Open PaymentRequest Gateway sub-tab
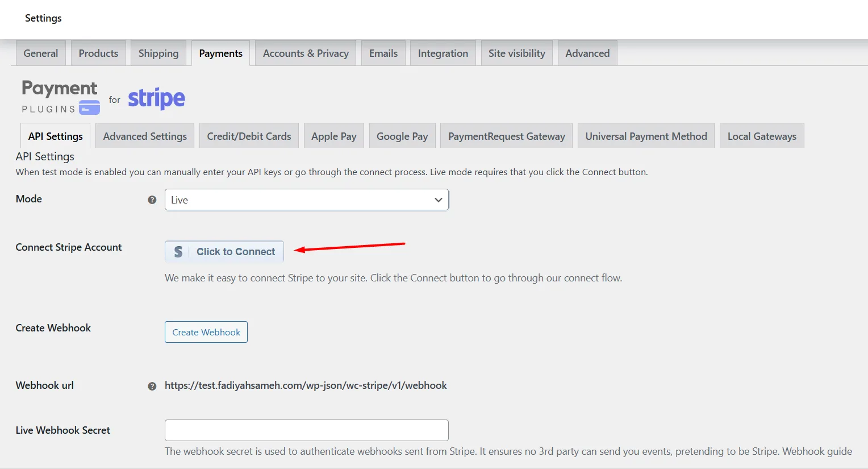Image resolution: width=868 pixels, height=469 pixels. 507,136
